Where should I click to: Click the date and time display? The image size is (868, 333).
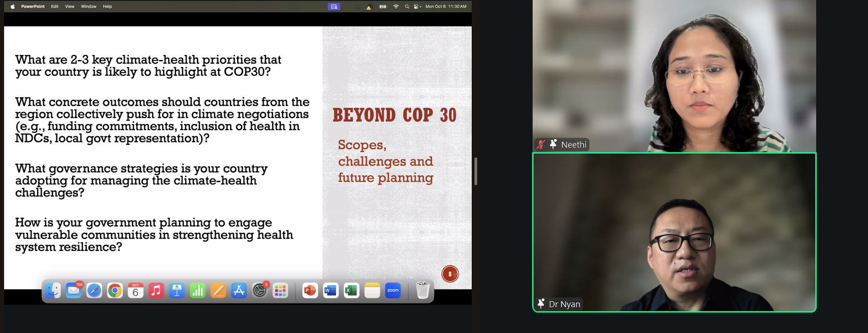click(x=446, y=6)
